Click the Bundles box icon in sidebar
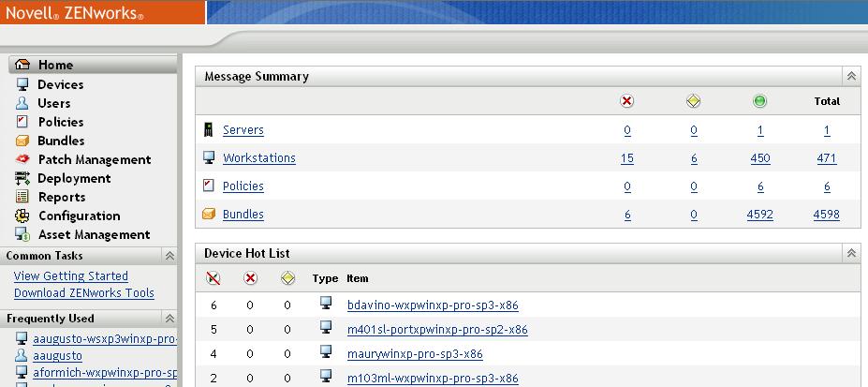868x387 pixels. [22, 141]
